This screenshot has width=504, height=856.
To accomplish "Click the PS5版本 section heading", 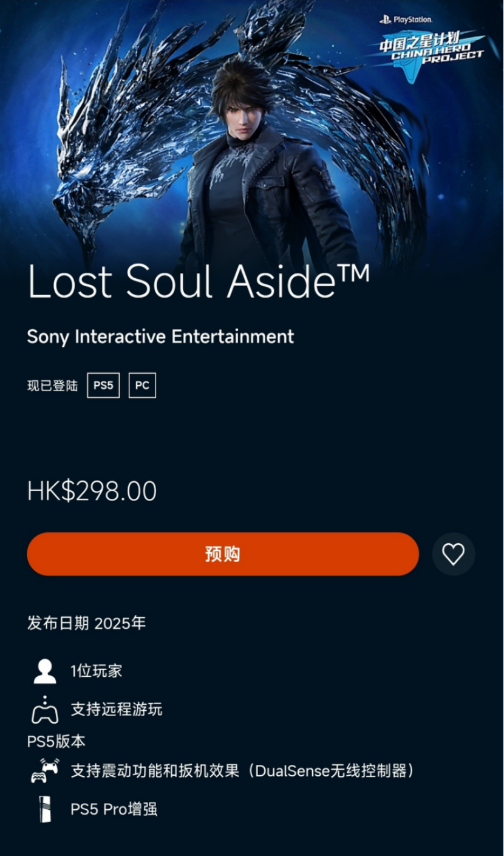I will click(56, 741).
